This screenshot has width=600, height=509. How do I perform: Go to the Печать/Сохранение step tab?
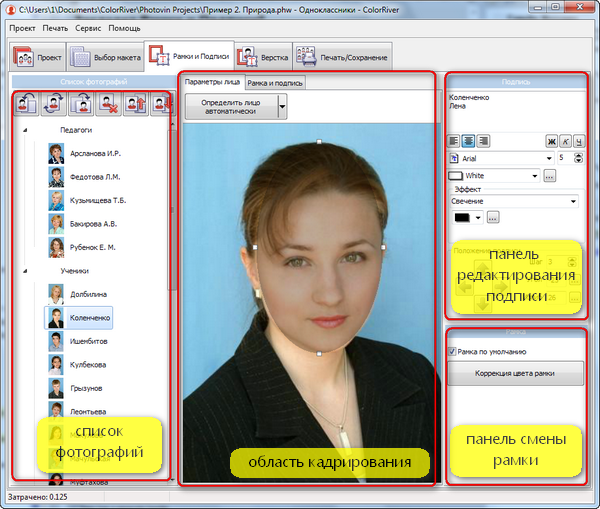pyautogui.click(x=342, y=57)
